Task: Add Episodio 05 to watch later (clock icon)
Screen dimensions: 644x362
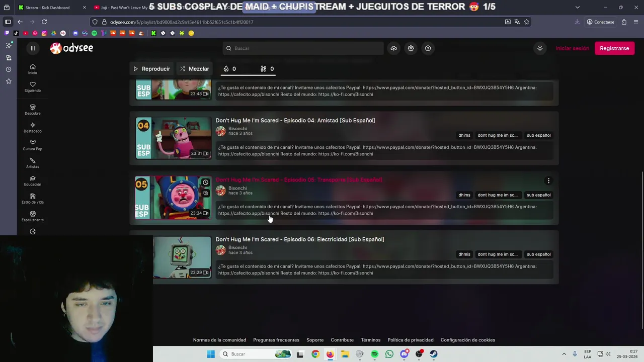Action: 205,183
